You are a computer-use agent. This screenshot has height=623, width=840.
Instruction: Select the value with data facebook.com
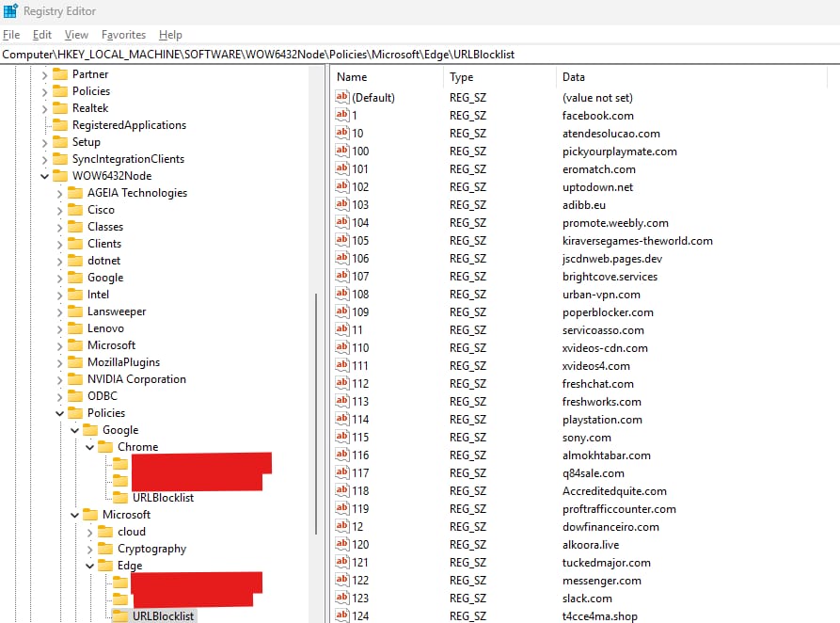(x=598, y=115)
